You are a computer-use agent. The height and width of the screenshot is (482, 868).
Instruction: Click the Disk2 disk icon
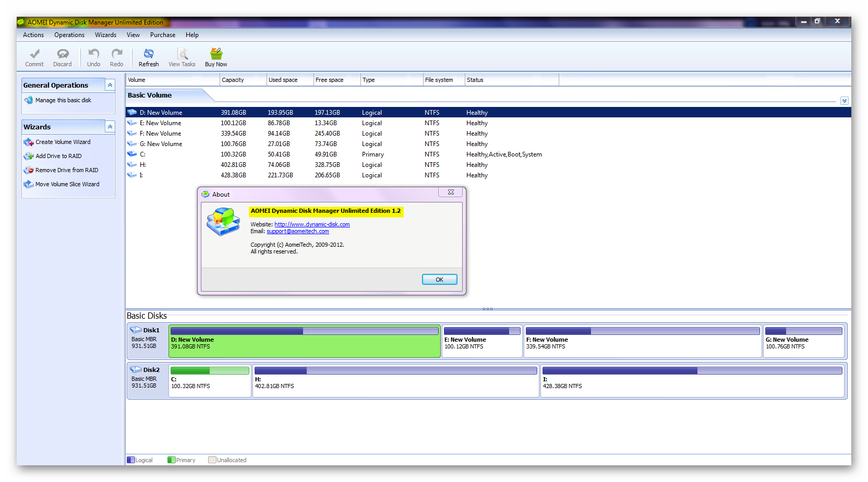(x=136, y=369)
